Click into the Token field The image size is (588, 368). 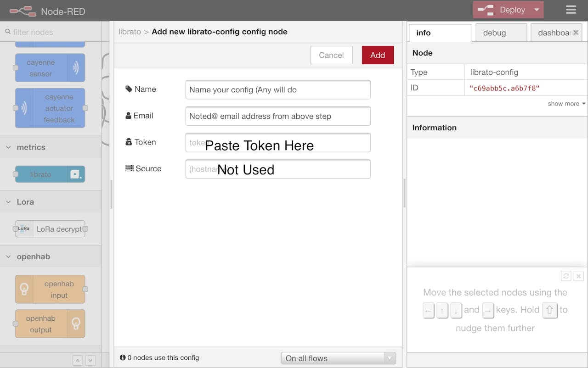click(278, 143)
